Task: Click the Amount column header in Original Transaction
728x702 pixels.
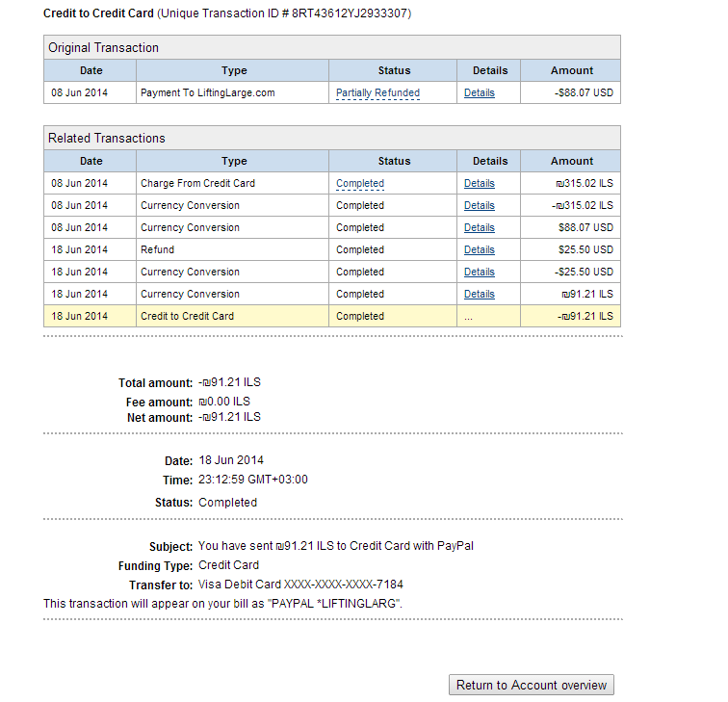Action: 571,70
